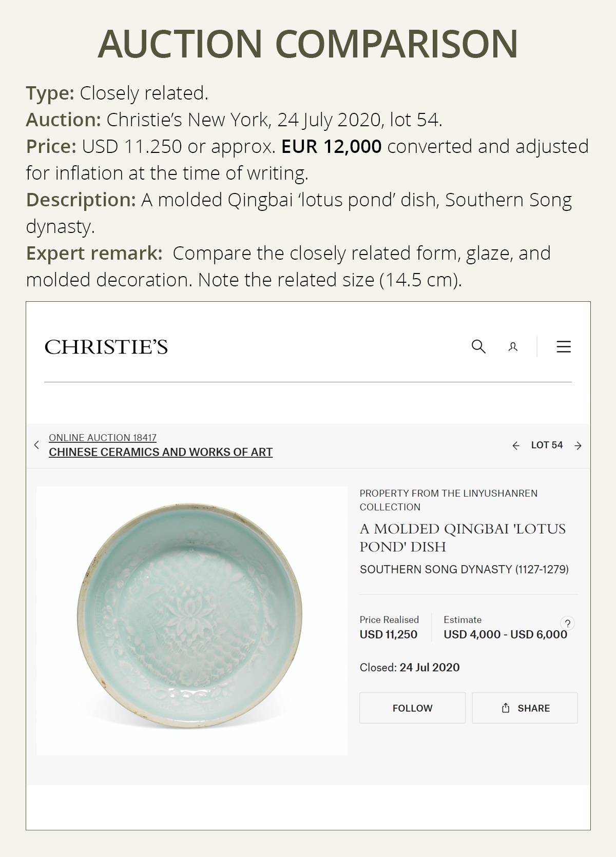Click the Price Realised USD 11,250 value

(389, 634)
